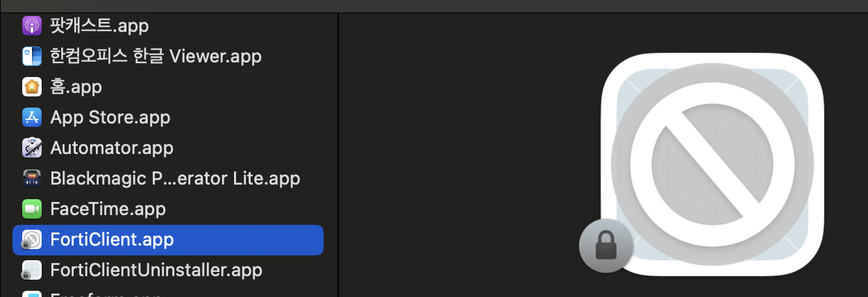Select the 한컴오피스 한글 Viewer.app name

coord(156,56)
